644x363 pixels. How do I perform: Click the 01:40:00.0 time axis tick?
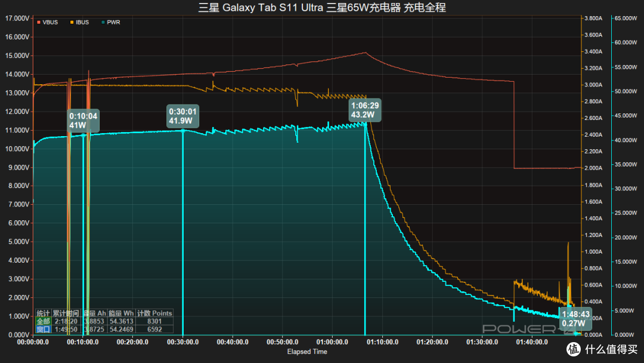[532, 342]
